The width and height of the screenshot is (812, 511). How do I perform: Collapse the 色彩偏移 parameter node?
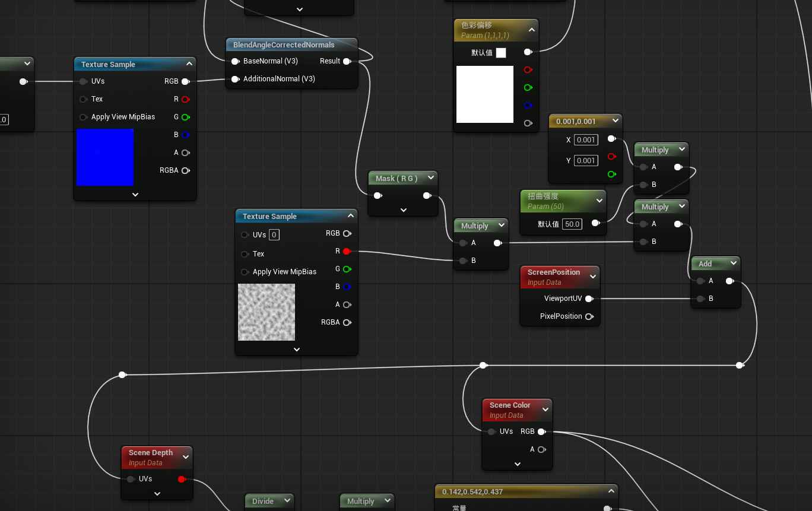coord(531,30)
